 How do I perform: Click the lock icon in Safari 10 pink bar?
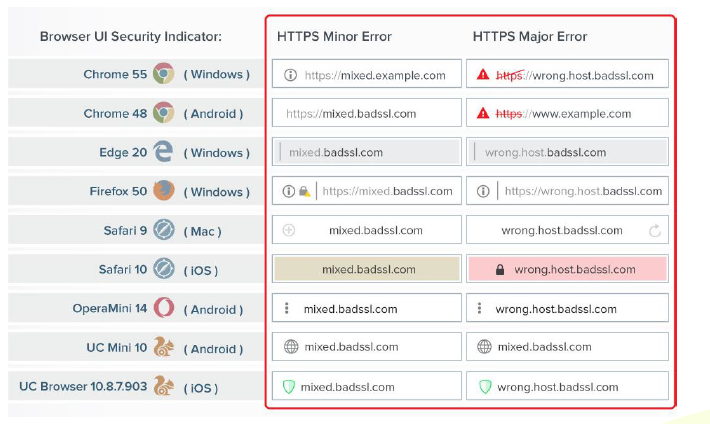click(x=500, y=270)
